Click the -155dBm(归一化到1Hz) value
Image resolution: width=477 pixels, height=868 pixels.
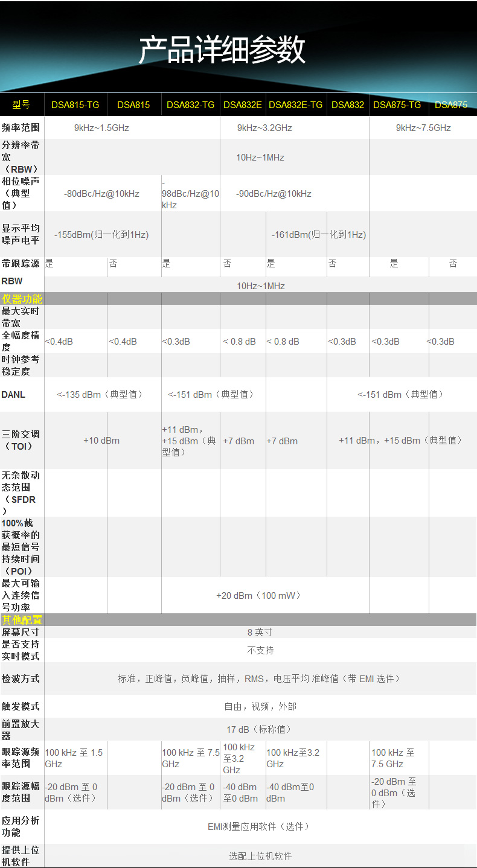tap(101, 234)
